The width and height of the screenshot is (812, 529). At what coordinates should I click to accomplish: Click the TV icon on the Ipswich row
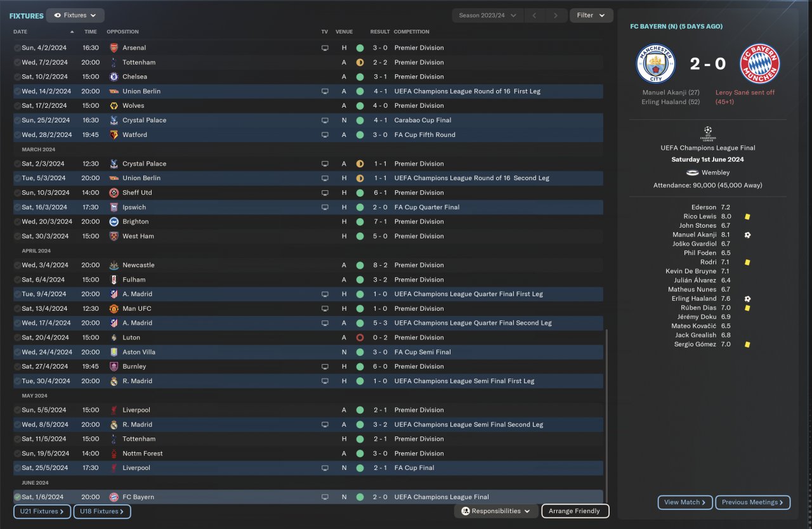pyautogui.click(x=325, y=207)
